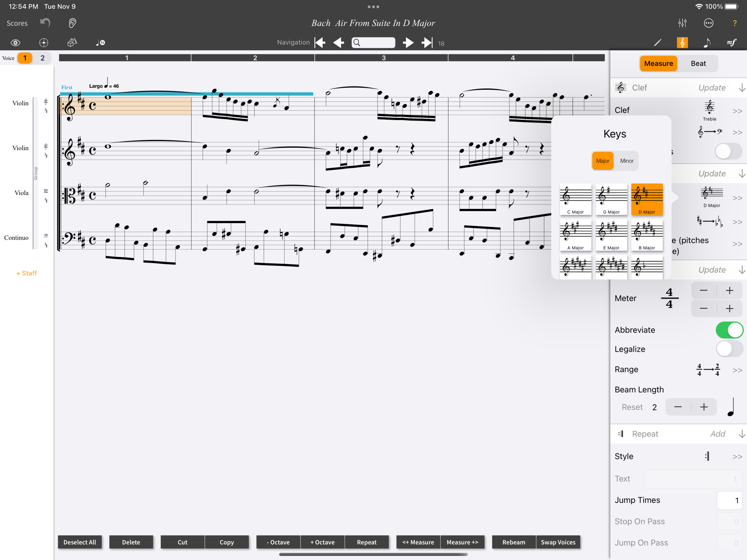Go back to Scores
Screen dimensions: 747x560
[17, 23]
